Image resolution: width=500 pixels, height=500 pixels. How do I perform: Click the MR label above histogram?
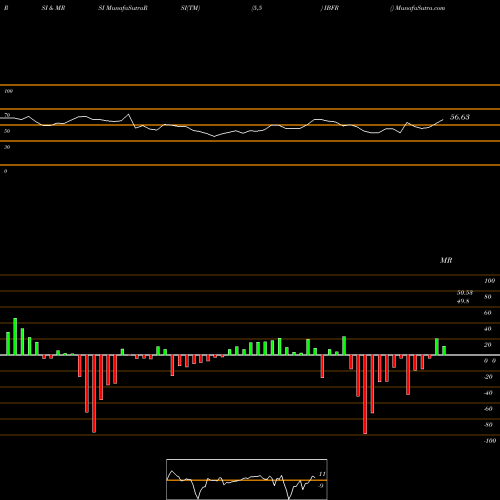coord(446,260)
